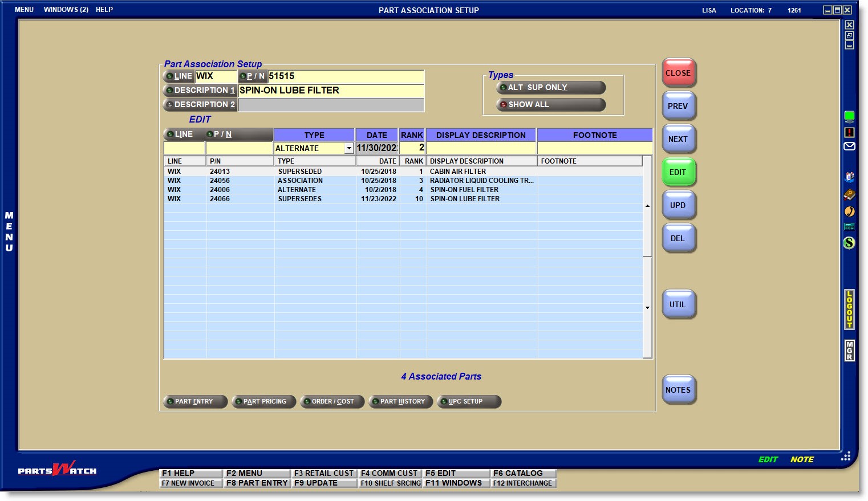Open the red exclamation alert icon

click(x=849, y=132)
